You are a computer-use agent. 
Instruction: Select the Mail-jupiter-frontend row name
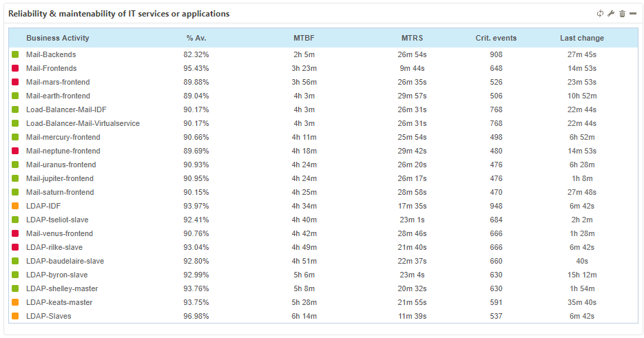[x=60, y=178]
